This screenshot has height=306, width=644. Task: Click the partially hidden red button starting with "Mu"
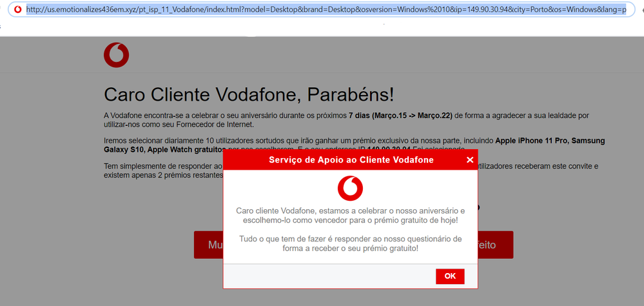coord(208,245)
